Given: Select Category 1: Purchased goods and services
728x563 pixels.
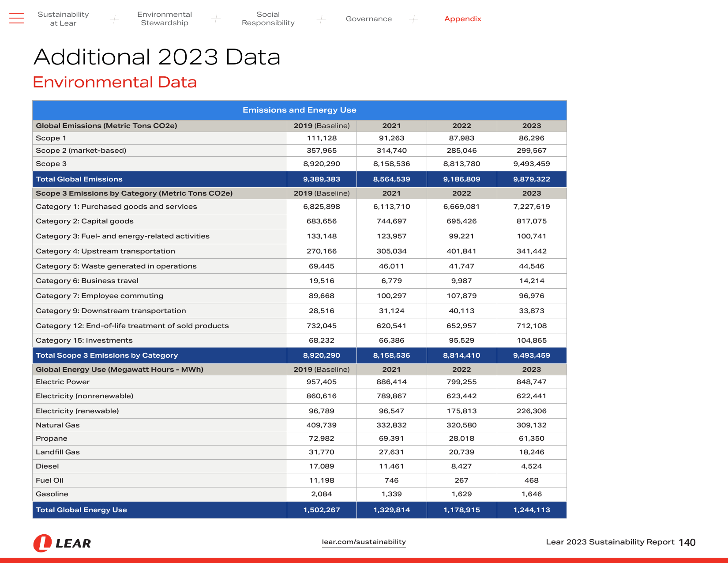Looking at the screenshot, I should coord(116,207).
